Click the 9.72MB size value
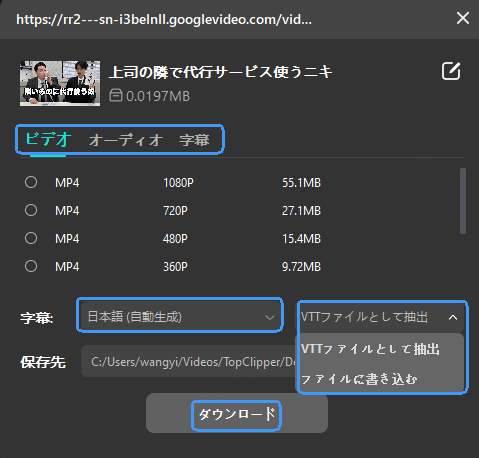 click(301, 267)
